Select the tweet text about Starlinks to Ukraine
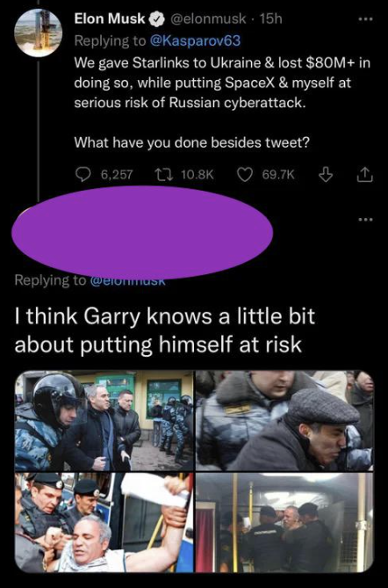Viewport: 388px width, 588px height. pos(222,83)
